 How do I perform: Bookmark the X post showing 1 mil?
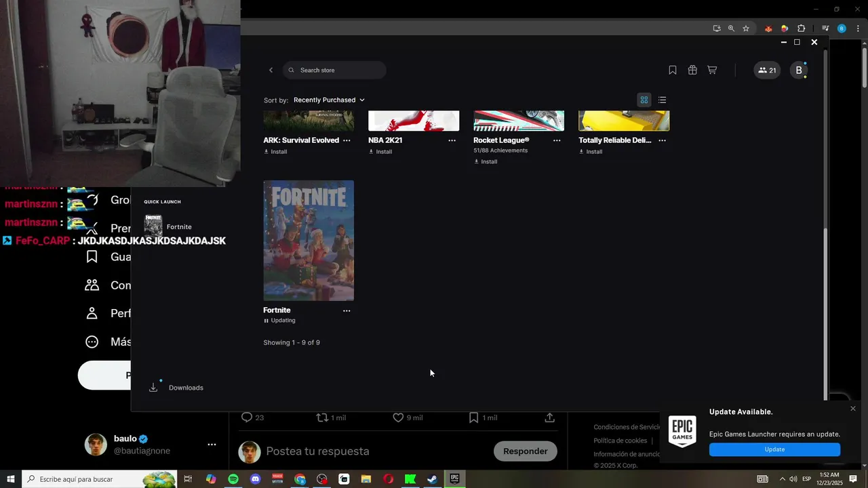(474, 418)
